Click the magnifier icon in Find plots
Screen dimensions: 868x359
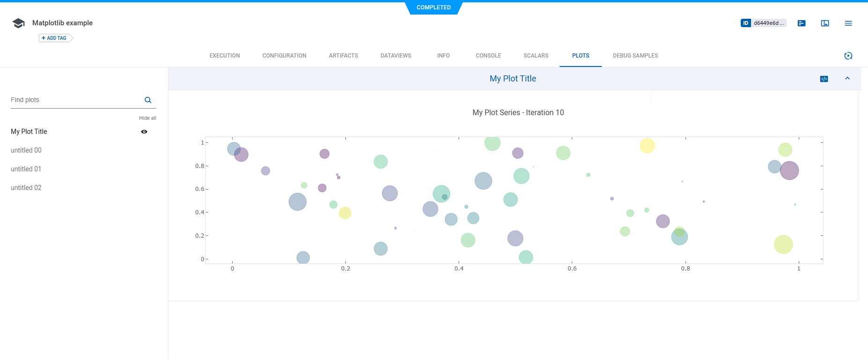[x=148, y=100]
